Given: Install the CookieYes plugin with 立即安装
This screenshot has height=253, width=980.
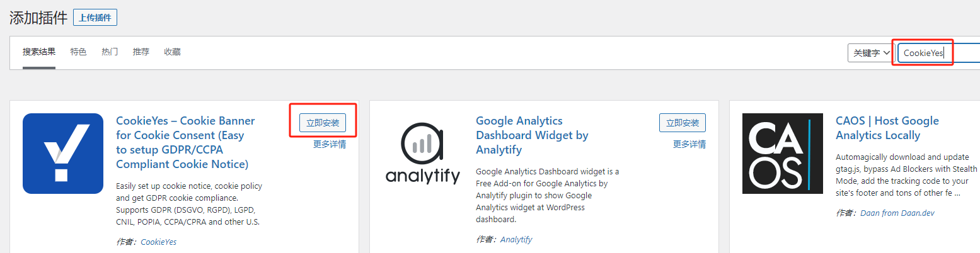Looking at the screenshot, I should point(323,123).
